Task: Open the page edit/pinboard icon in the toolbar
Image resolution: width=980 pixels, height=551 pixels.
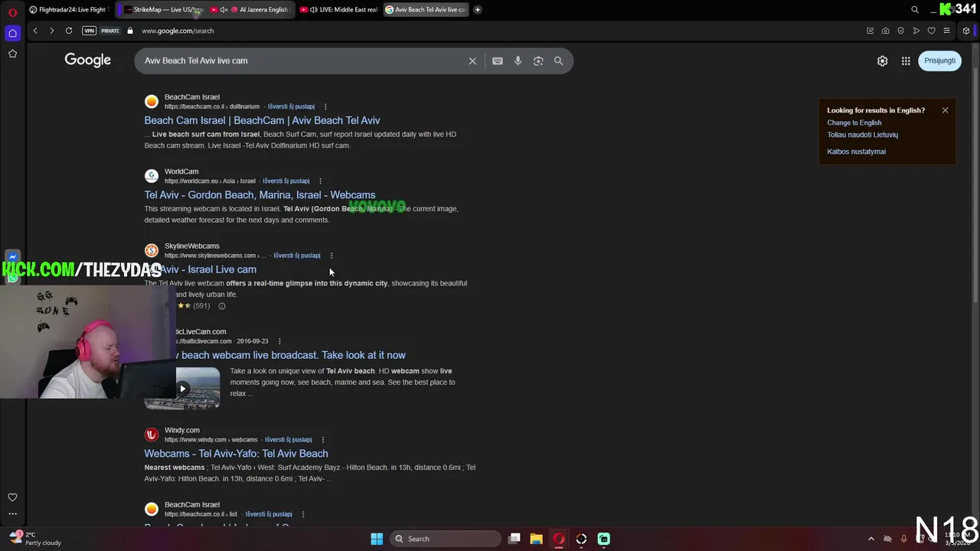Action: [x=870, y=31]
